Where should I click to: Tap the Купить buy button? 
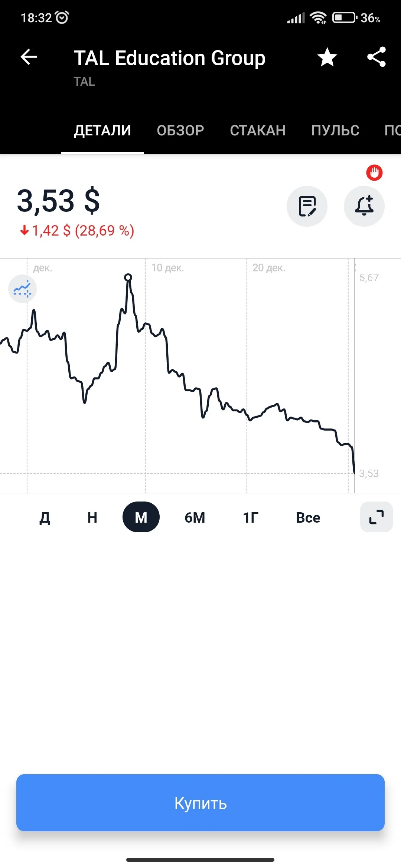pyautogui.click(x=200, y=803)
